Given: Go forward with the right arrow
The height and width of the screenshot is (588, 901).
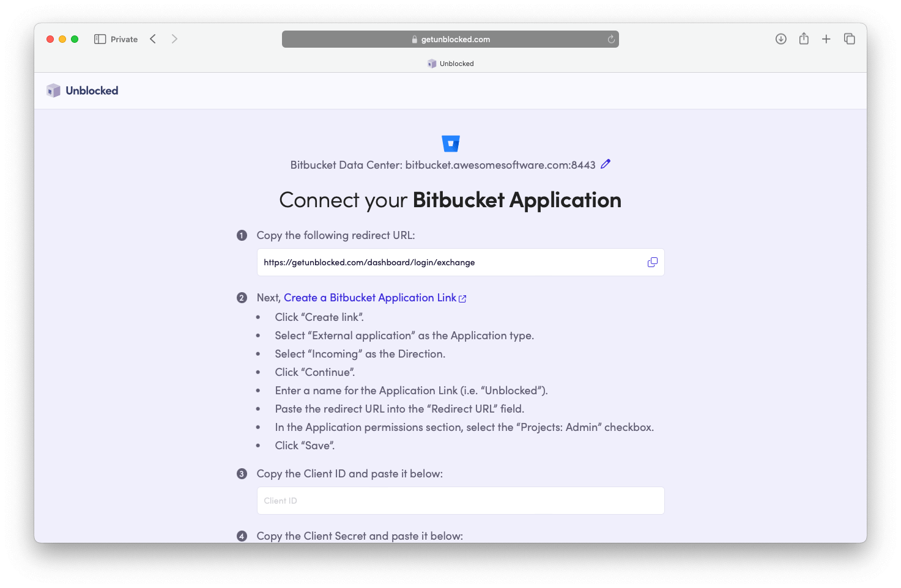Looking at the screenshot, I should [x=174, y=39].
